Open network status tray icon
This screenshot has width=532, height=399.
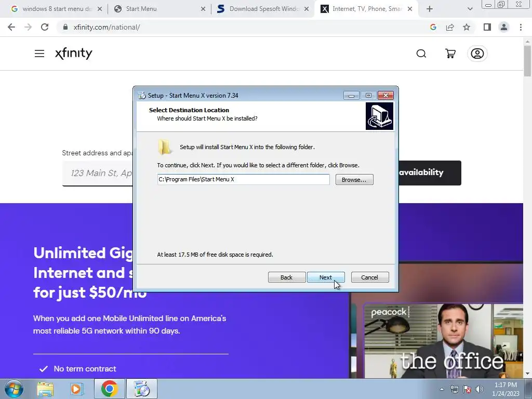coord(454,389)
